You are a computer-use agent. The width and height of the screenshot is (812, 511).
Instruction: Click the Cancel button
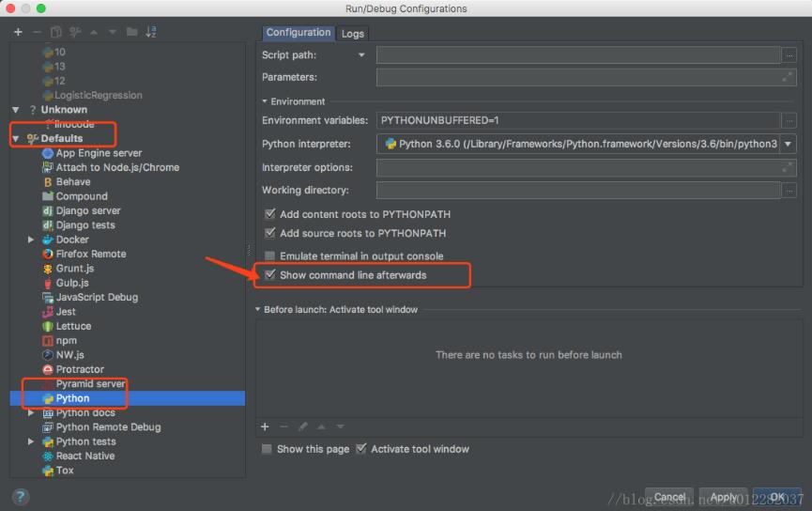pyautogui.click(x=669, y=497)
